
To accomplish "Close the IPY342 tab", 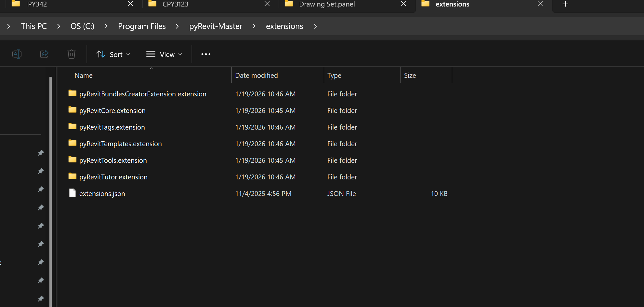I will 130,4.
